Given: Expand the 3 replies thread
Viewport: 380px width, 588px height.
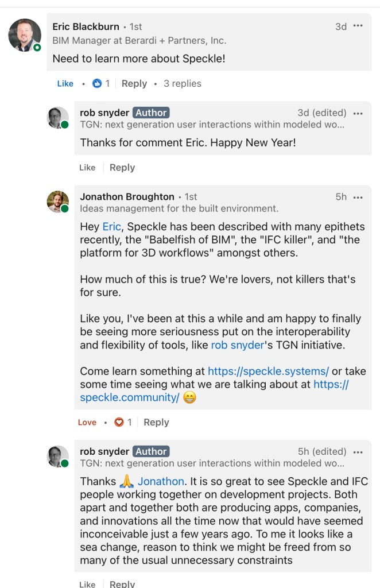Looking at the screenshot, I should coord(182,84).
